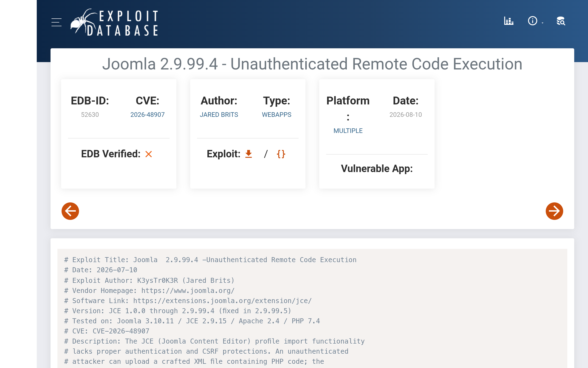Click the Software Link code line
This screenshot has height=368, width=588.
188,301
